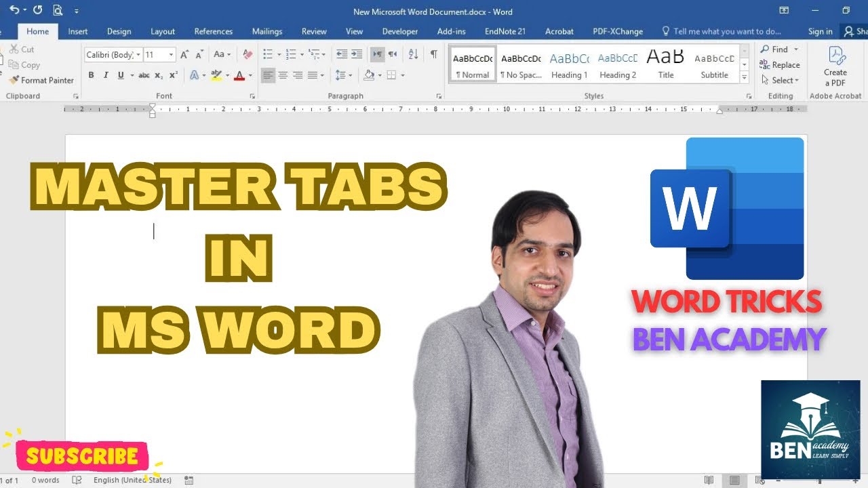Apply red font color
Viewport: 868px width, 488px height.
coord(239,75)
